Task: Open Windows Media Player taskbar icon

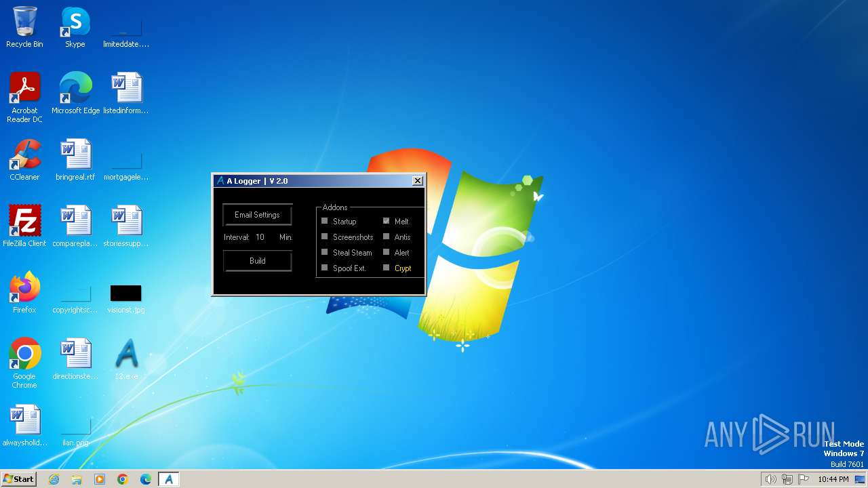Action: coord(100,479)
